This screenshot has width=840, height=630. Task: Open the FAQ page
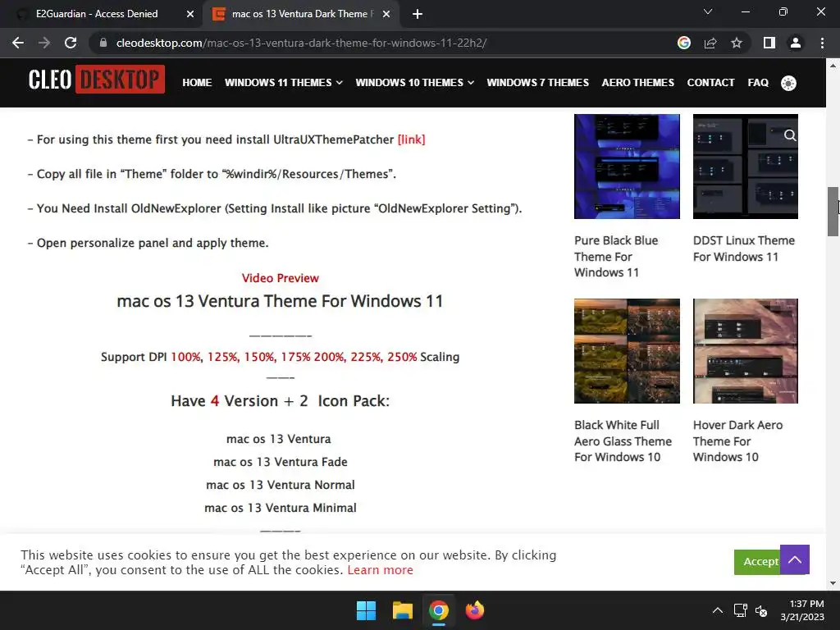pyautogui.click(x=757, y=83)
